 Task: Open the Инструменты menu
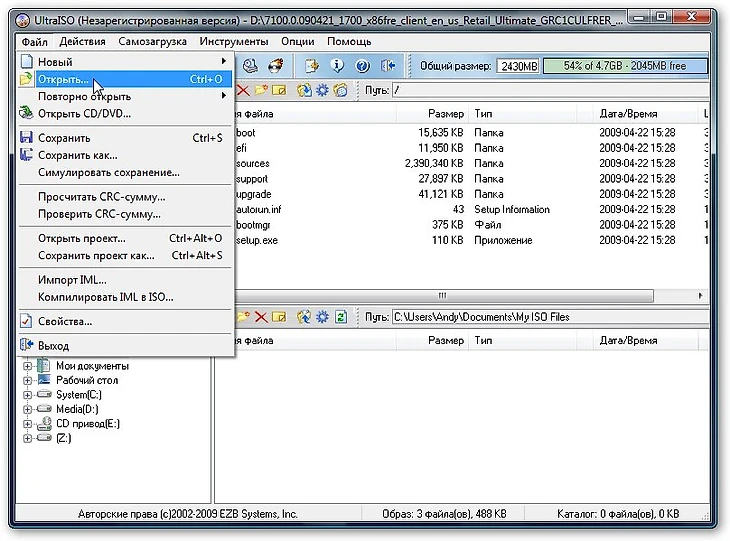point(233,41)
